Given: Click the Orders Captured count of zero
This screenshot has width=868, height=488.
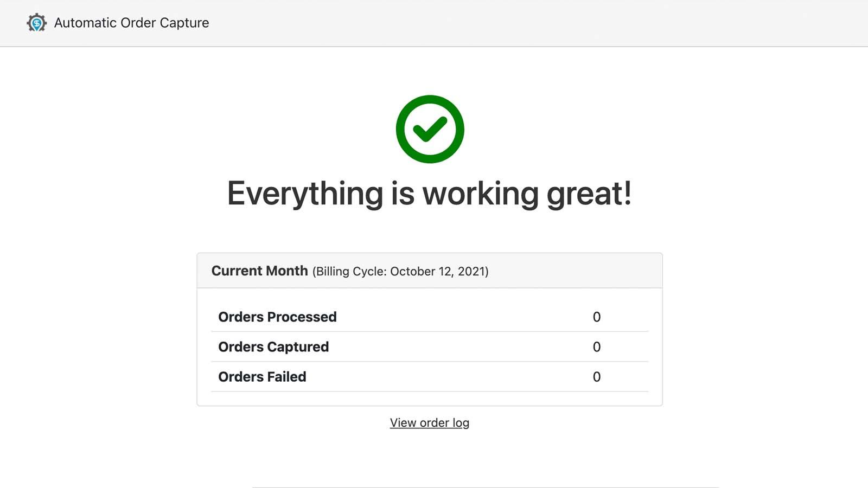Looking at the screenshot, I should [x=597, y=347].
